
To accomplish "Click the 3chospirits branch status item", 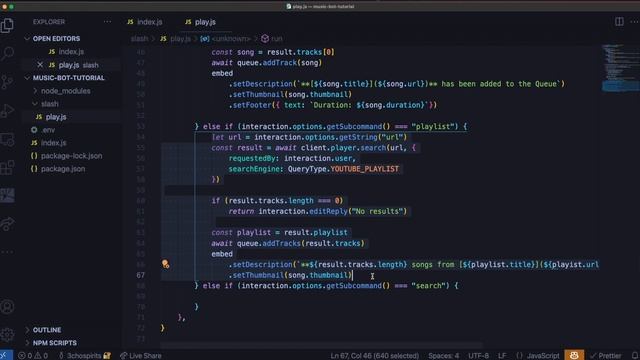I will 84,356.
